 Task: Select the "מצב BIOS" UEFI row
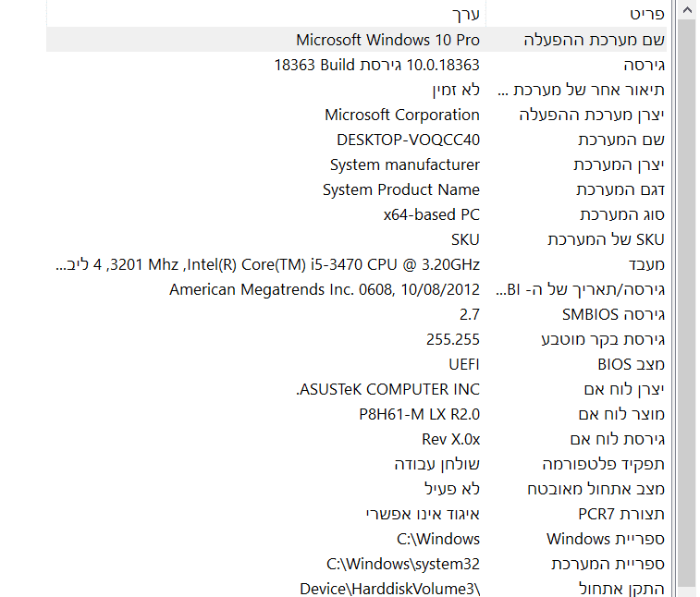463,364
